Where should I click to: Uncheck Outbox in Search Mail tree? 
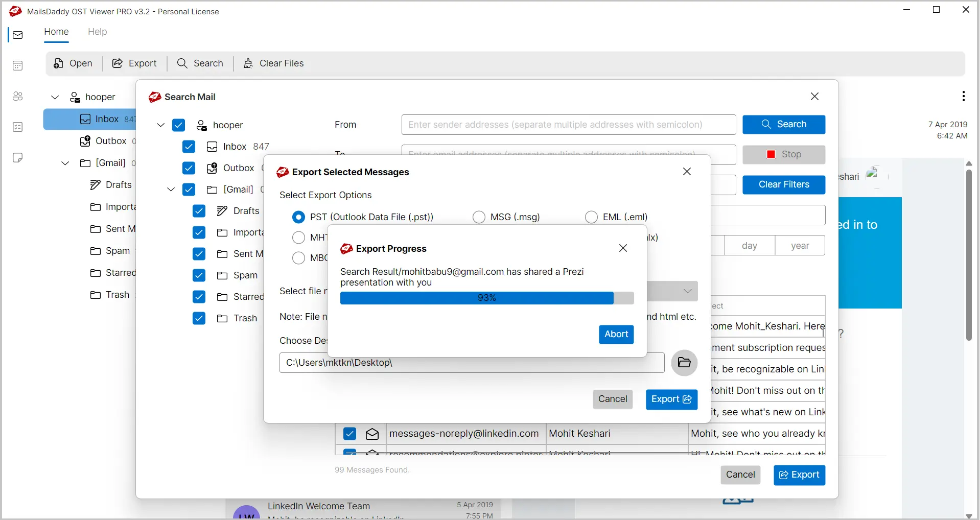pos(189,168)
